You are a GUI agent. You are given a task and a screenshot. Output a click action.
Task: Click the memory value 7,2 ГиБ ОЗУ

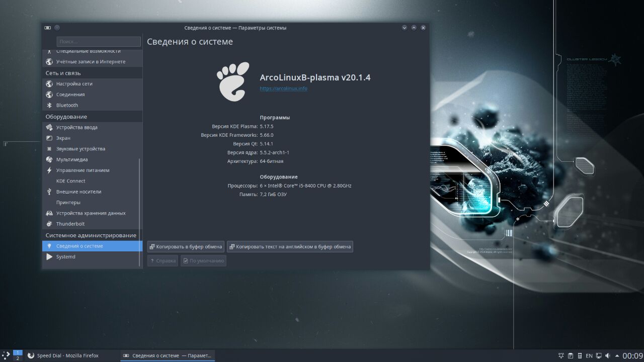tap(273, 195)
